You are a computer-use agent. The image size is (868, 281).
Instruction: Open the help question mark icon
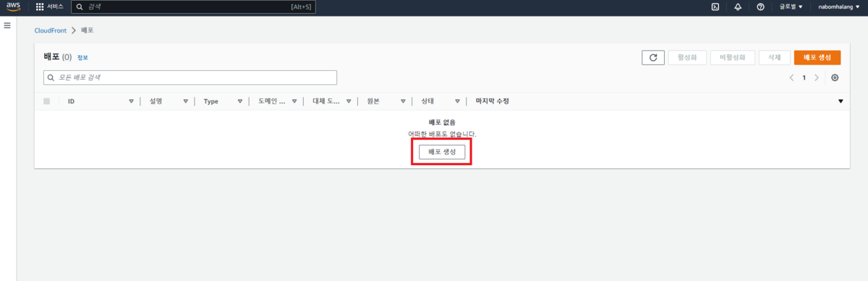tap(760, 7)
